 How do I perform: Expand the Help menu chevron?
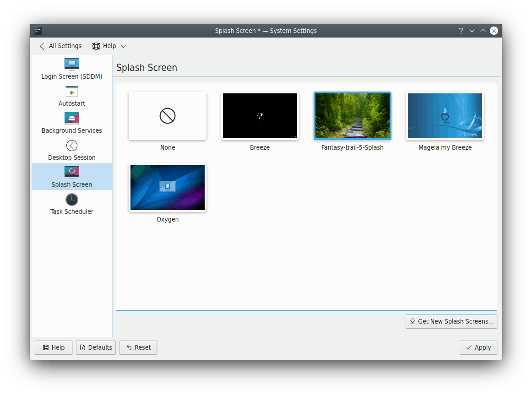point(123,46)
